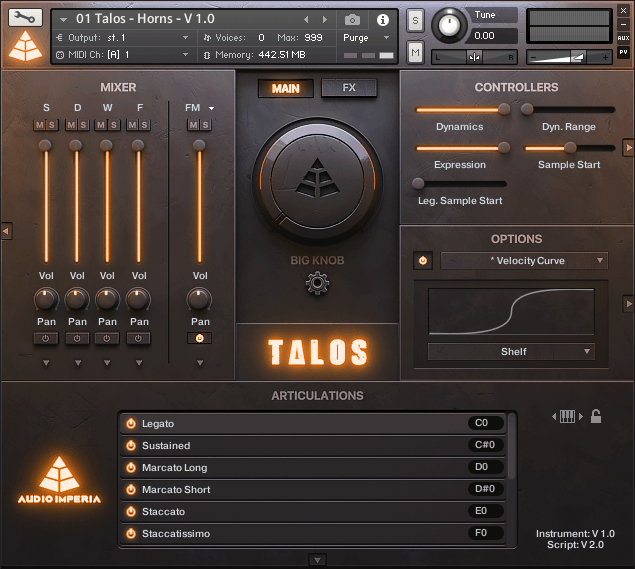The width and height of the screenshot is (635, 569).
Task: Expand the bottom panel down arrow
Action: (317, 560)
